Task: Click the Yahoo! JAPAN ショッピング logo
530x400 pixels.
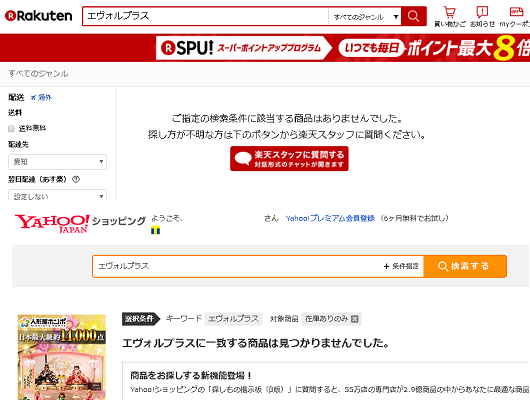Action: tap(80, 223)
